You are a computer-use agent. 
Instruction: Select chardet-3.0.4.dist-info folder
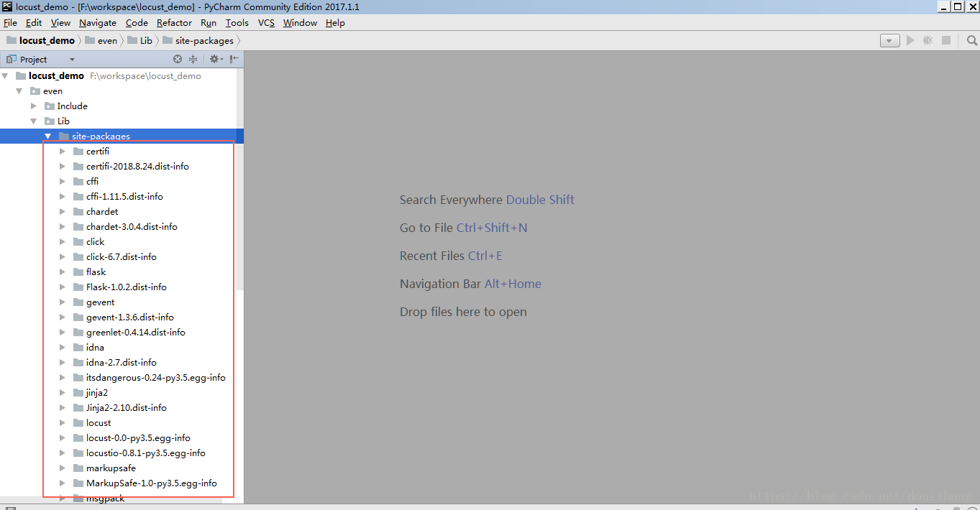click(x=132, y=227)
